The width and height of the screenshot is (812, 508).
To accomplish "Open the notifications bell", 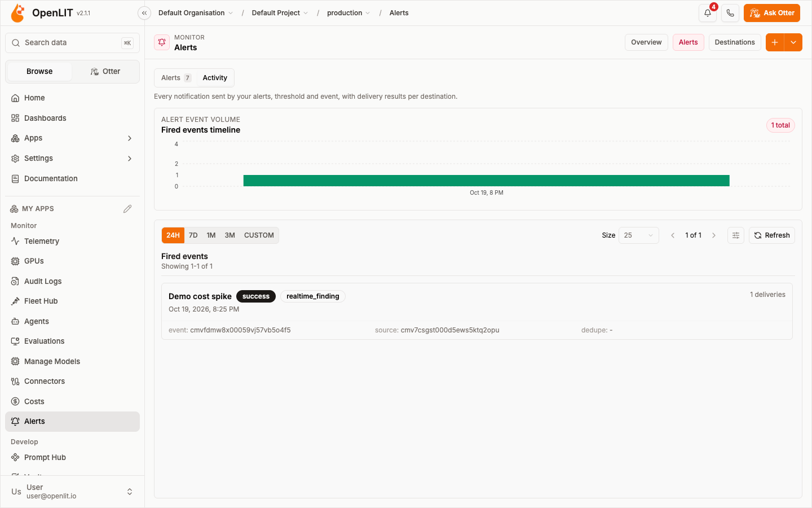I will 708,13.
